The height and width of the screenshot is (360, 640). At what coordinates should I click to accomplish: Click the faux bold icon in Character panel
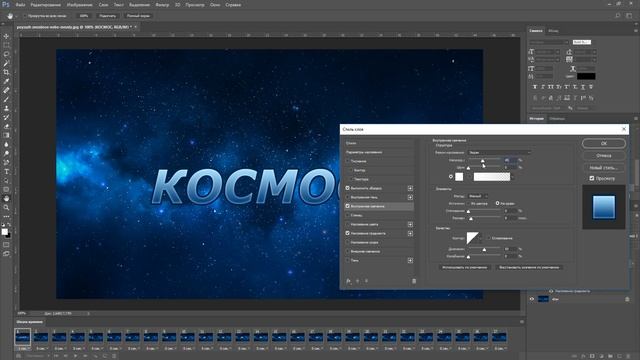point(535,87)
